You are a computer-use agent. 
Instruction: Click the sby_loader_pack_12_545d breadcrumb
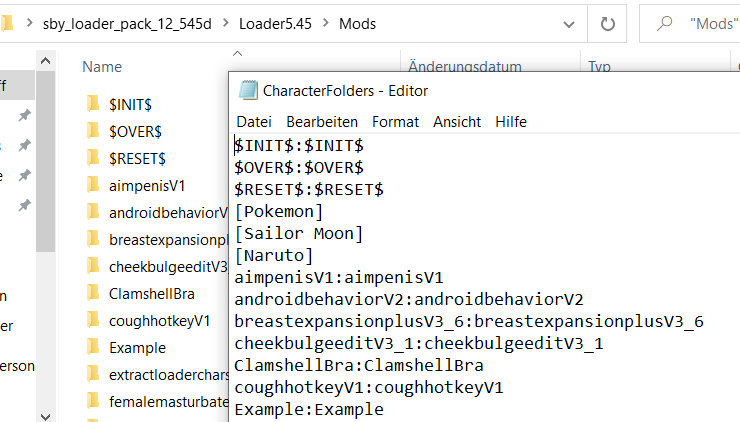coord(127,23)
